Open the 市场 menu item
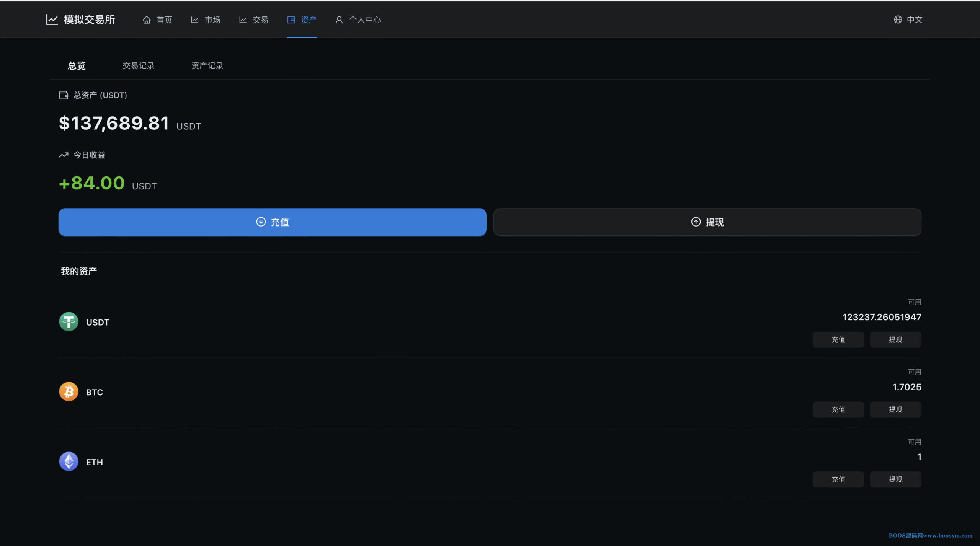Image resolution: width=980 pixels, height=546 pixels. pyautogui.click(x=206, y=20)
